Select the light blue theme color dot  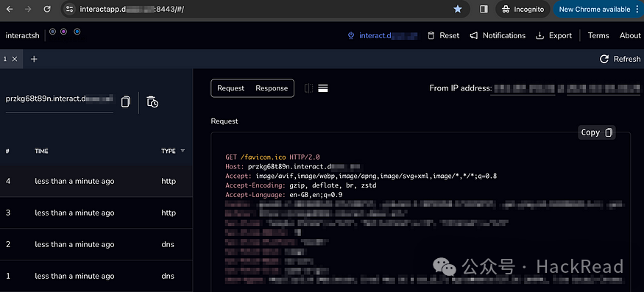coord(77,31)
